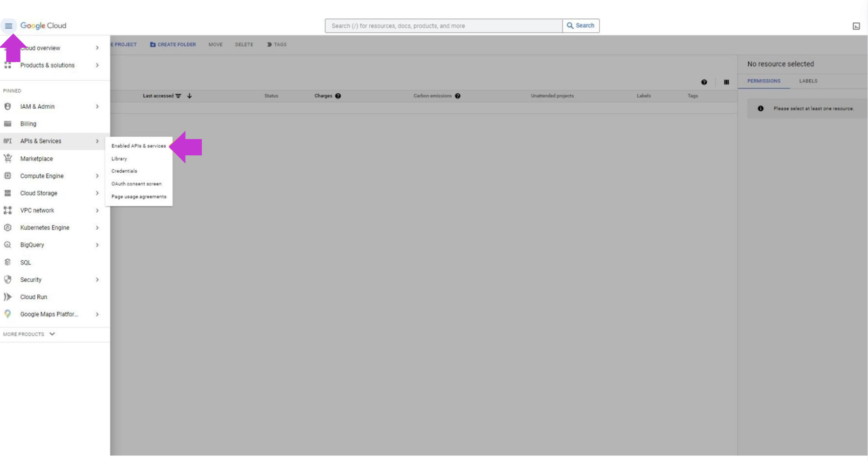Click the Search button

point(581,26)
